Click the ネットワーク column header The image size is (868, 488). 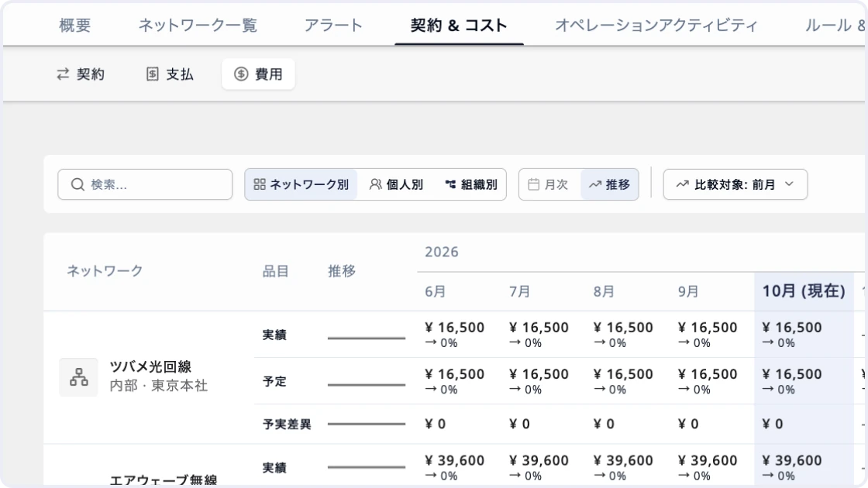tap(105, 271)
